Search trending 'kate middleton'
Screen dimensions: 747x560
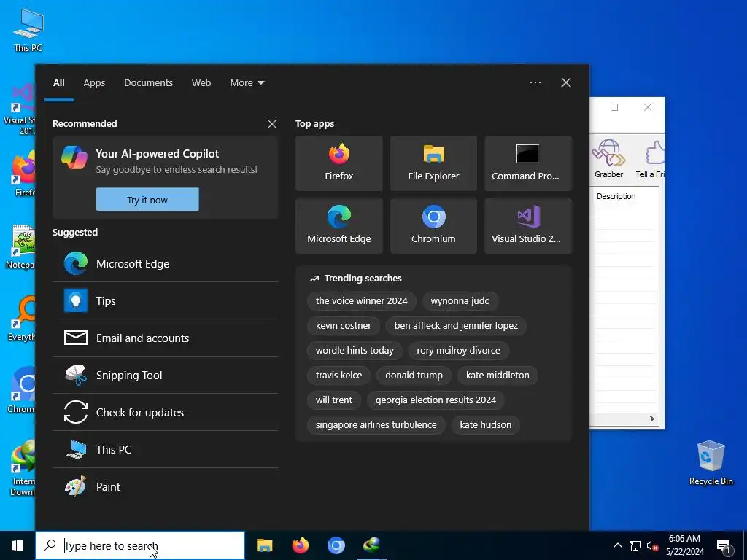click(498, 376)
